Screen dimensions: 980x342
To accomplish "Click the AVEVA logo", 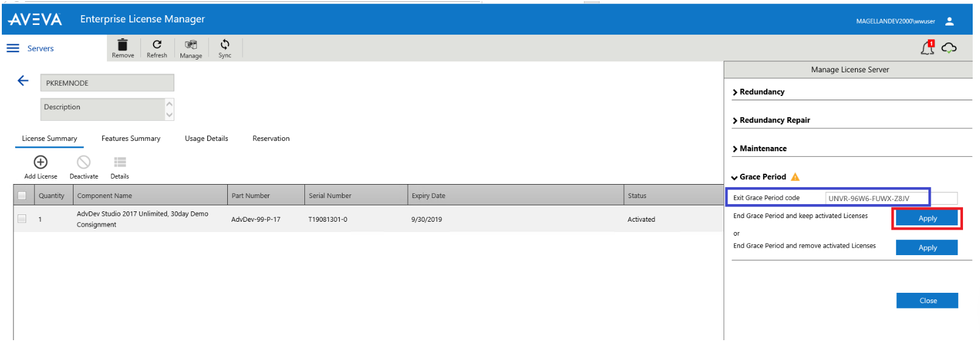I will pos(35,19).
